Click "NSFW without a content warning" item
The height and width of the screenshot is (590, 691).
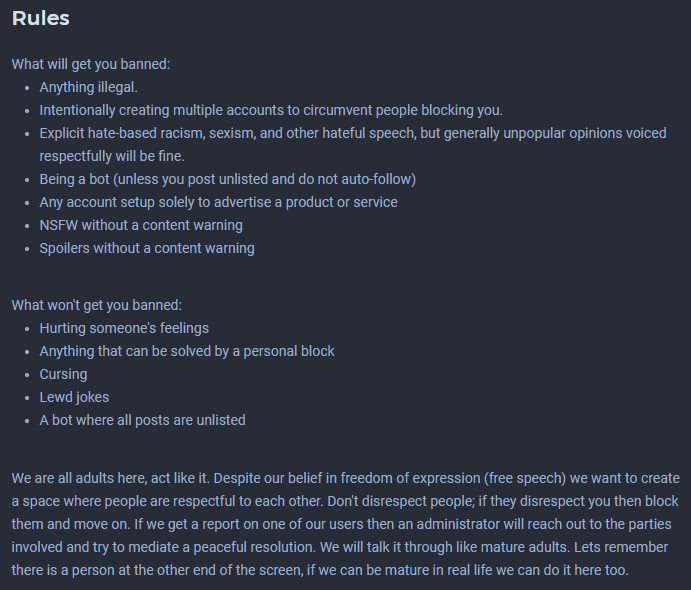point(141,225)
